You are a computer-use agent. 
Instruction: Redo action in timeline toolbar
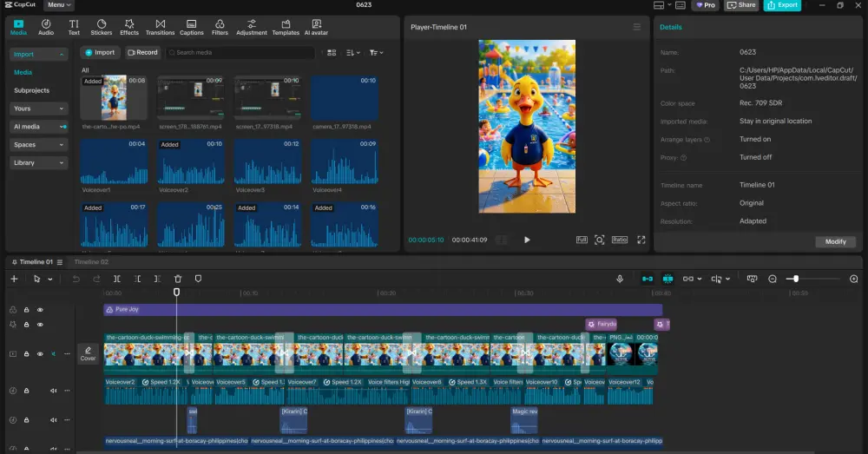pyautogui.click(x=96, y=279)
